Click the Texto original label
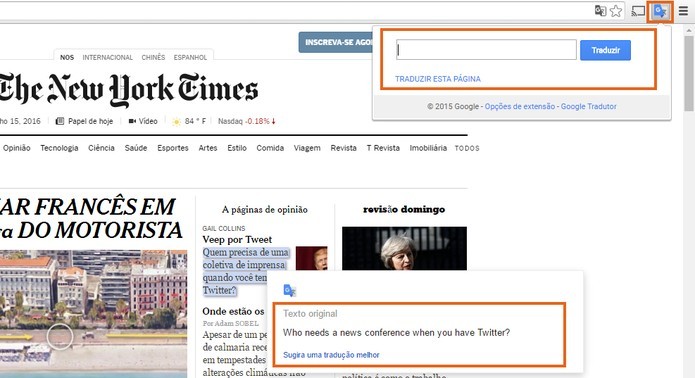This screenshot has width=695, height=378. tap(310, 314)
